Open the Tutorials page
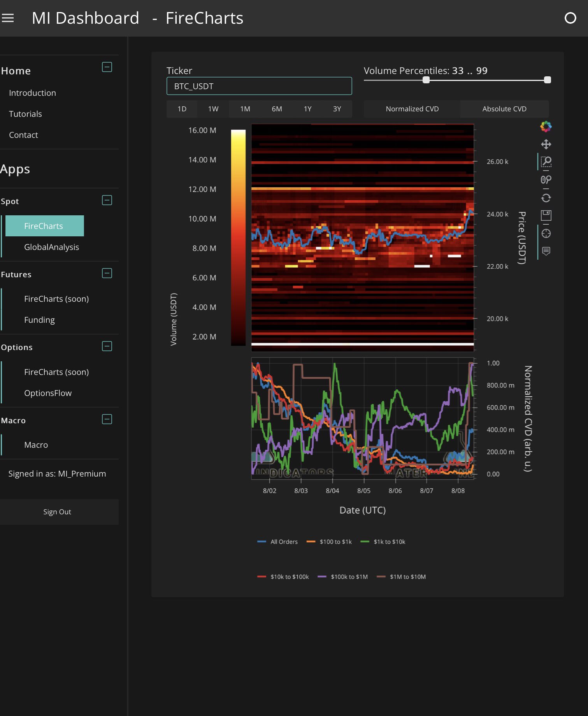This screenshot has width=588, height=716. click(x=25, y=114)
